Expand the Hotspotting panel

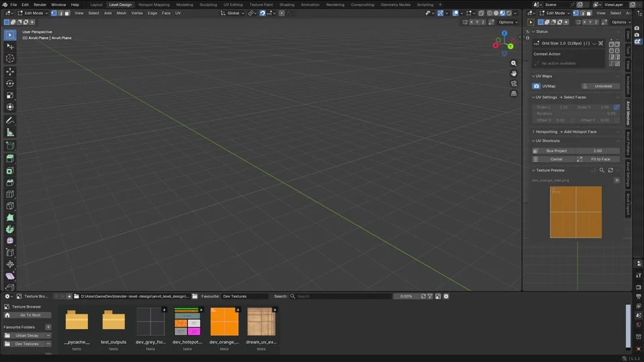[533, 132]
